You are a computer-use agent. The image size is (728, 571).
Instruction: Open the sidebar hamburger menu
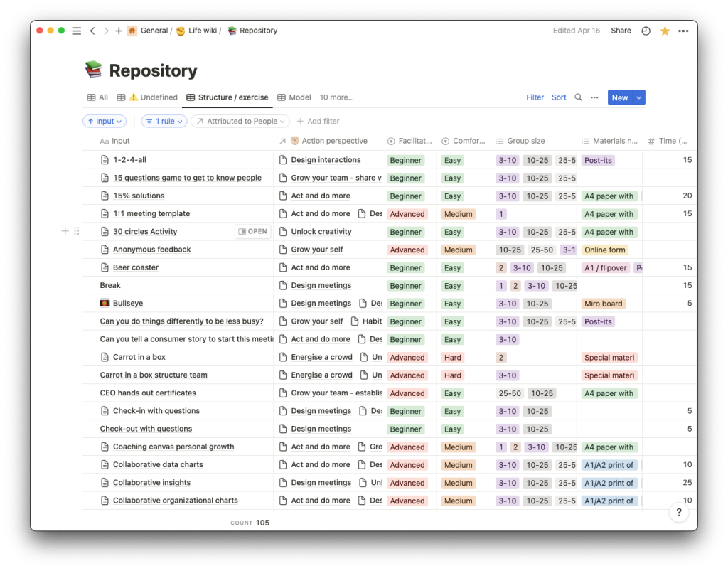tap(77, 31)
